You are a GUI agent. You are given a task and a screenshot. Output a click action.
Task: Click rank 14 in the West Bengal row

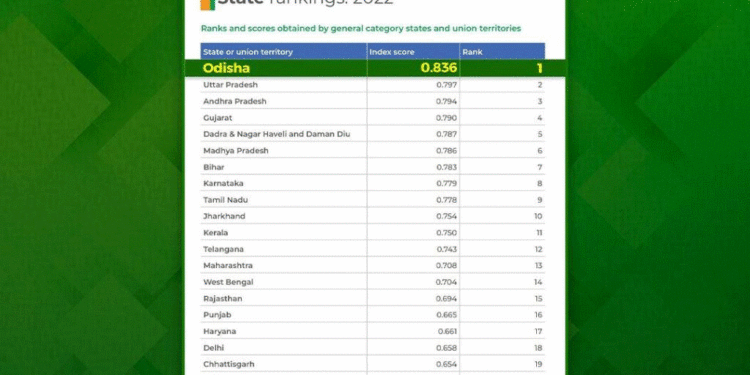tap(538, 282)
